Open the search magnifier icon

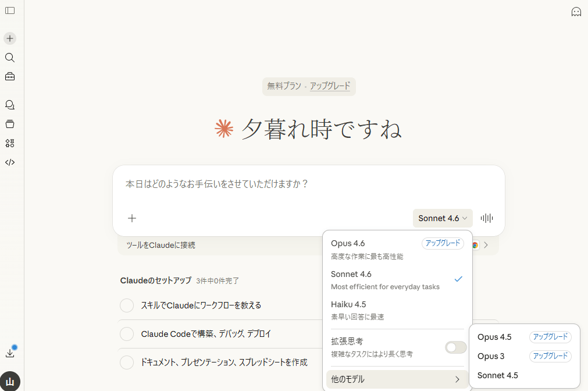tap(10, 58)
